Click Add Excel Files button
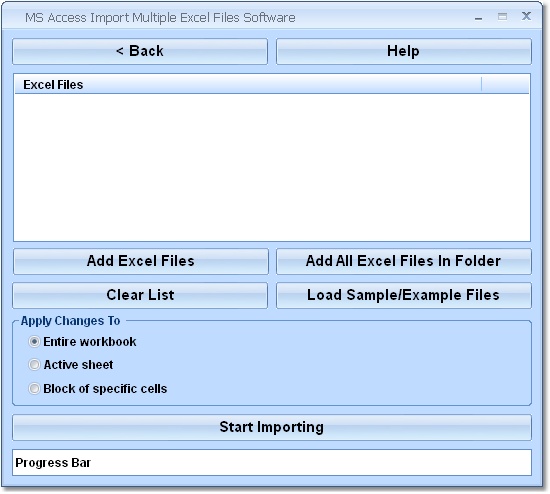 pyautogui.click(x=141, y=261)
